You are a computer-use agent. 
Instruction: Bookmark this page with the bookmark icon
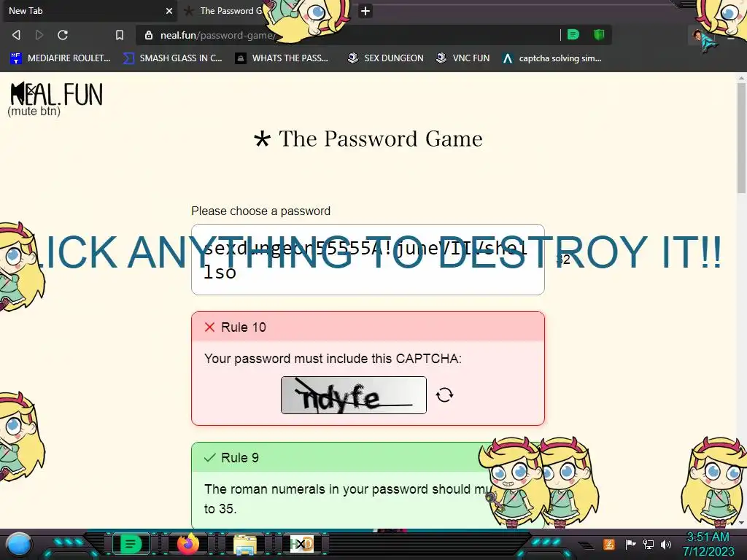pyautogui.click(x=120, y=35)
